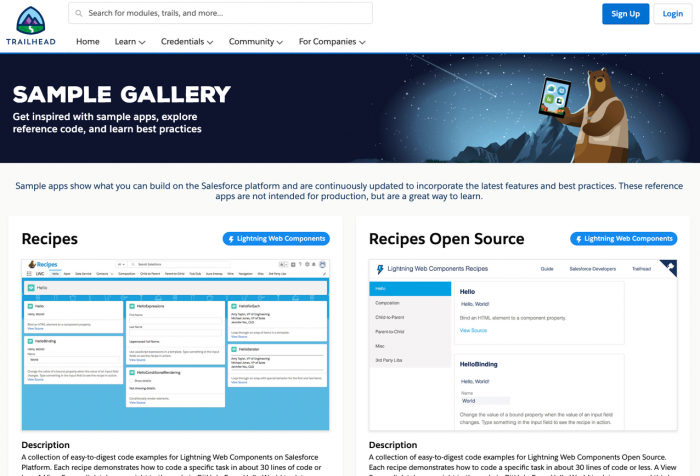
Task: Click the Sign Up button
Action: click(x=625, y=14)
